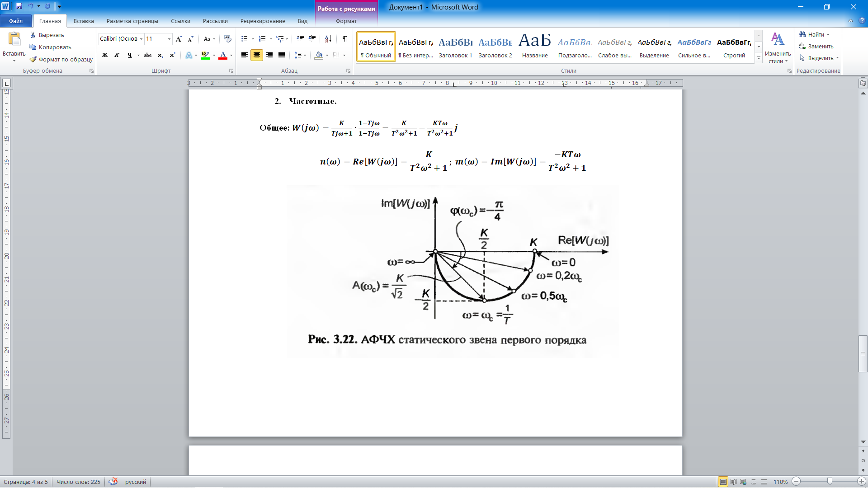Click Найти (Find) button
Viewport: 868px width, 488px height.
pyautogui.click(x=815, y=34)
